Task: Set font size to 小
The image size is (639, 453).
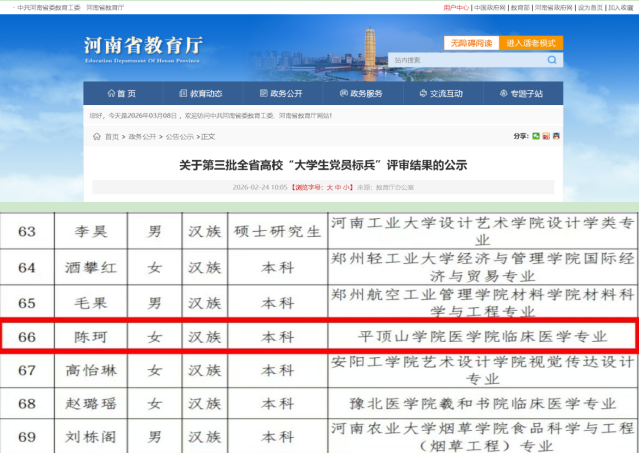Action: [x=343, y=187]
